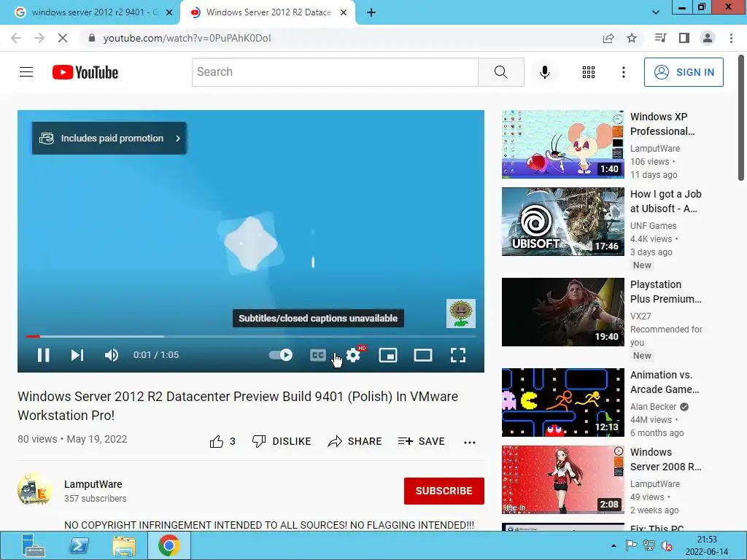Toggle subtitles/closed captions button
The height and width of the screenshot is (560, 747).
[318, 355]
